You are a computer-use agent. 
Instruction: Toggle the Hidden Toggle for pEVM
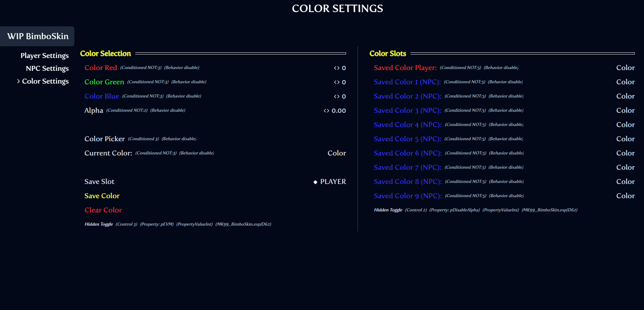click(99, 224)
